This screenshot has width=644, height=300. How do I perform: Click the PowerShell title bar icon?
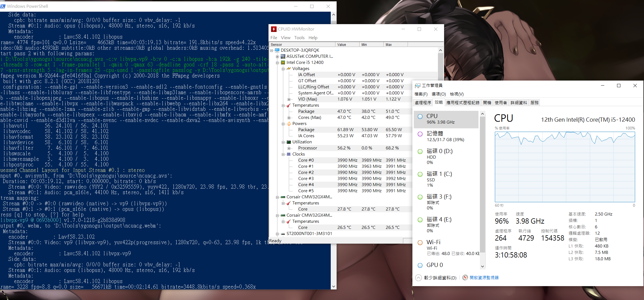click(x=3, y=6)
